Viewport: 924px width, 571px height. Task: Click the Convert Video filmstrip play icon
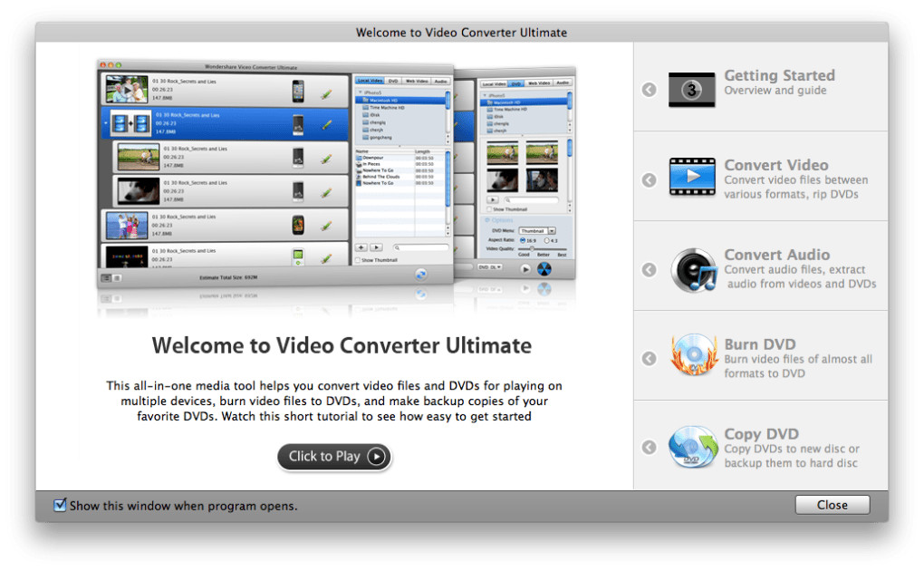[x=692, y=177]
